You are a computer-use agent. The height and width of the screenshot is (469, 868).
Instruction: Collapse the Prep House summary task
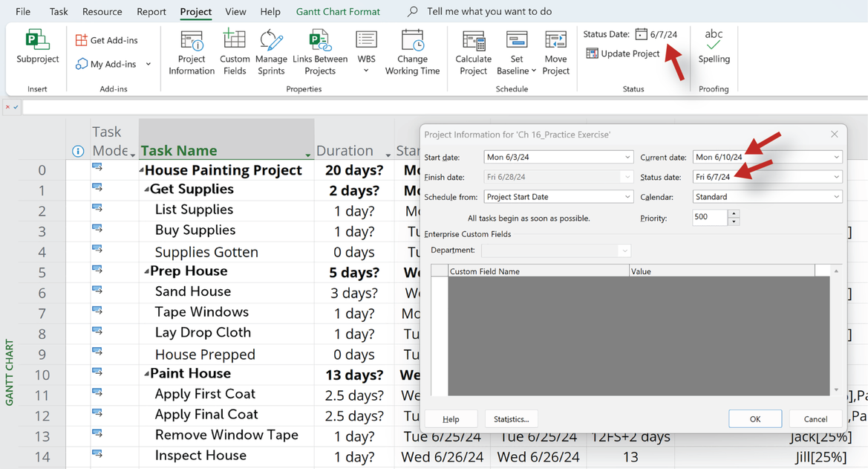click(x=147, y=271)
